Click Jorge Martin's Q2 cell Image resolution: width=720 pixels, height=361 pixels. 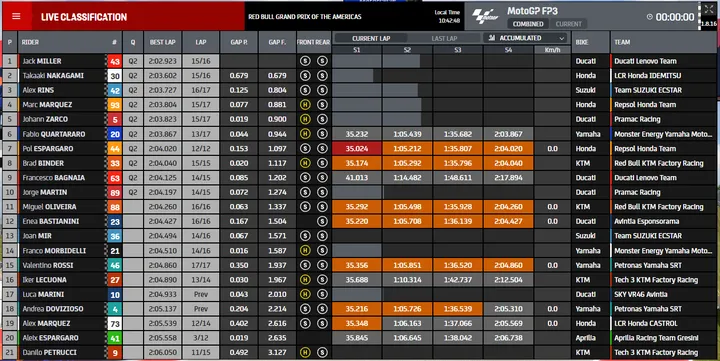pos(133,192)
